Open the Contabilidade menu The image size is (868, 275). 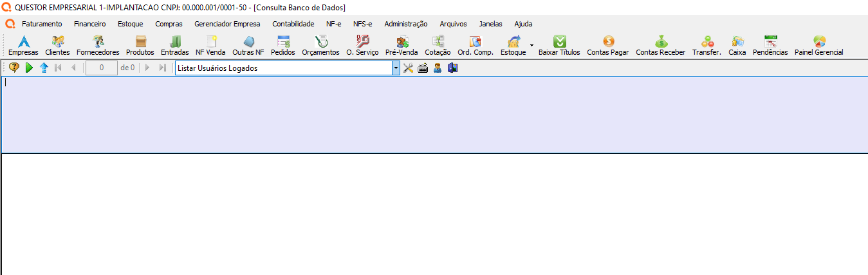[x=293, y=24]
